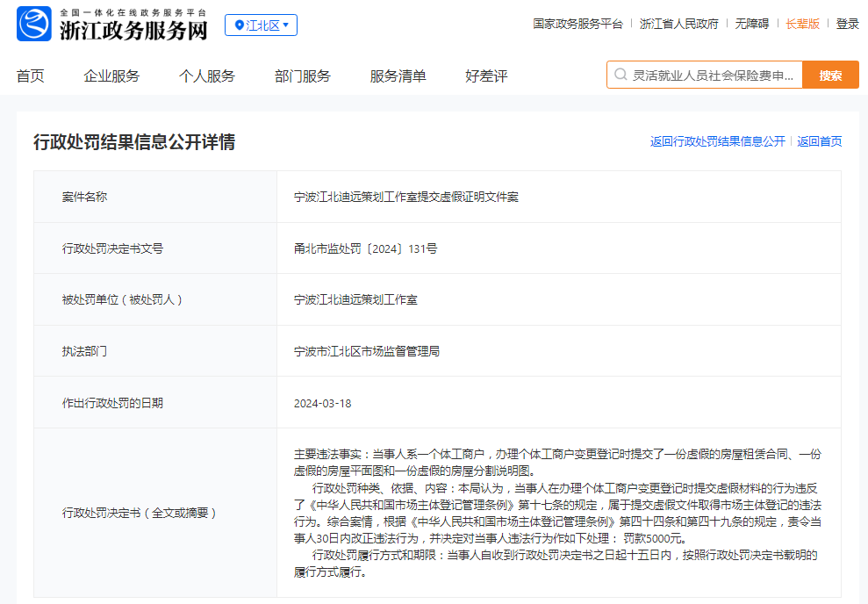Click 登录 to sign in
The width and height of the screenshot is (868, 604).
[x=847, y=25]
